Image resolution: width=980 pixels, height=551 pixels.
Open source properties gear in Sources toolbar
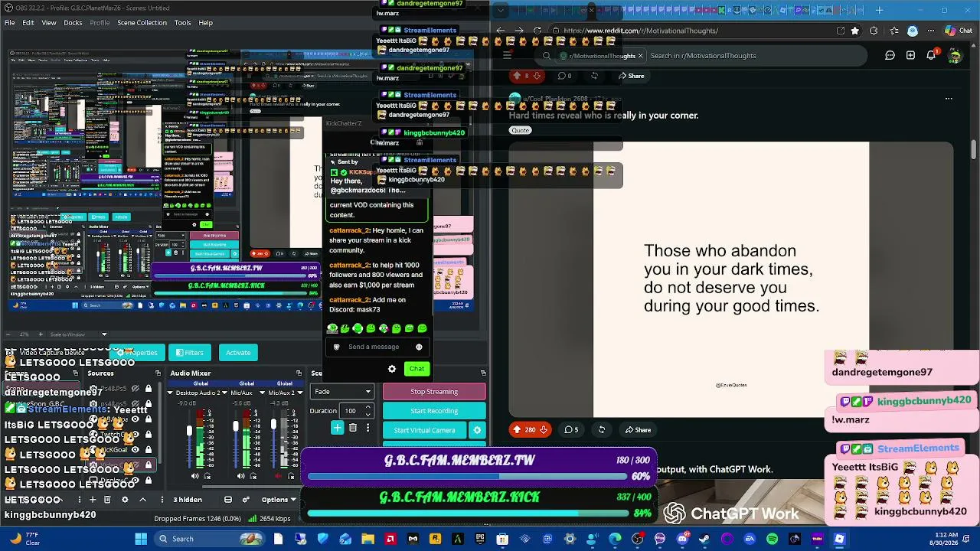(x=125, y=500)
